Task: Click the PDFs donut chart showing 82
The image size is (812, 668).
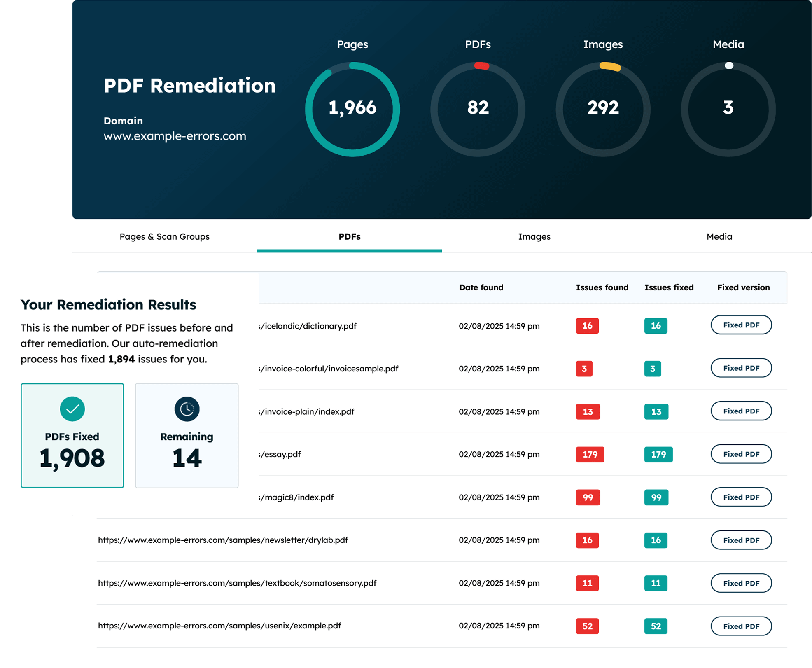Action: pos(478,108)
